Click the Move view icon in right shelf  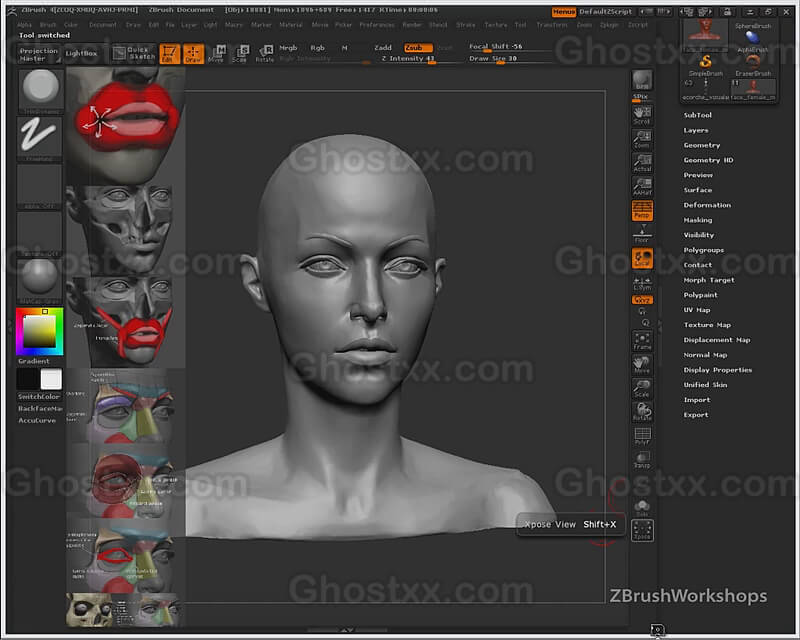(x=642, y=365)
